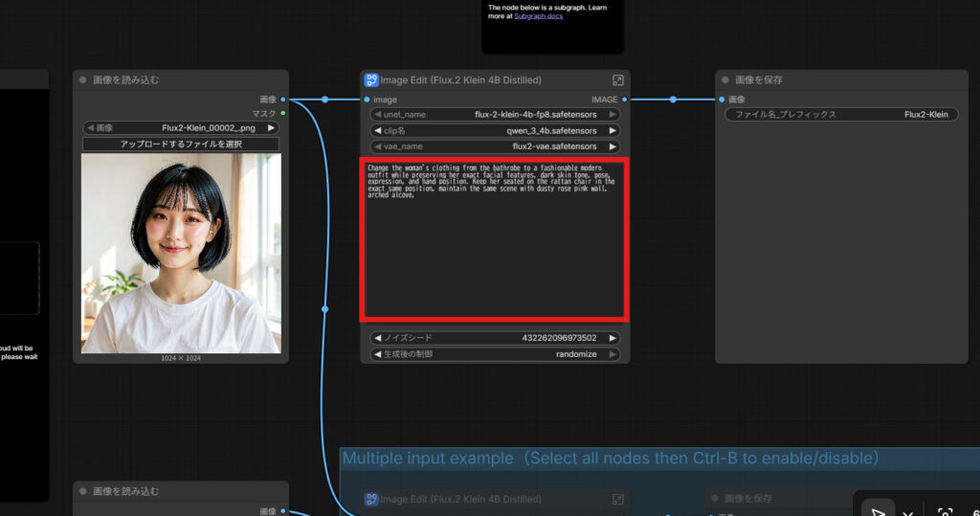This screenshot has height=516, width=980.
Task: Open the unet_name model dropdown
Action: (x=495, y=115)
